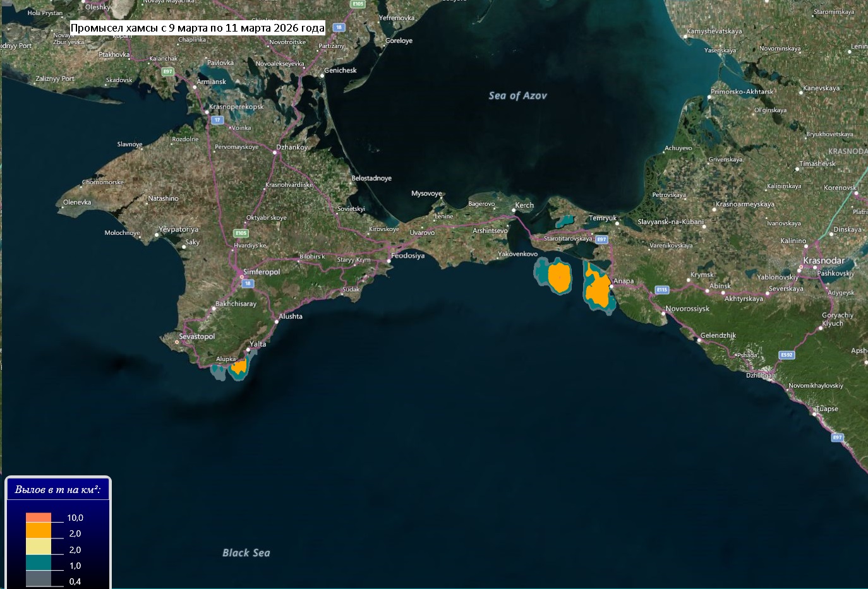The image size is (868, 589).
Task: Click the route 18 shield below Simferopol
Action: (x=248, y=283)
